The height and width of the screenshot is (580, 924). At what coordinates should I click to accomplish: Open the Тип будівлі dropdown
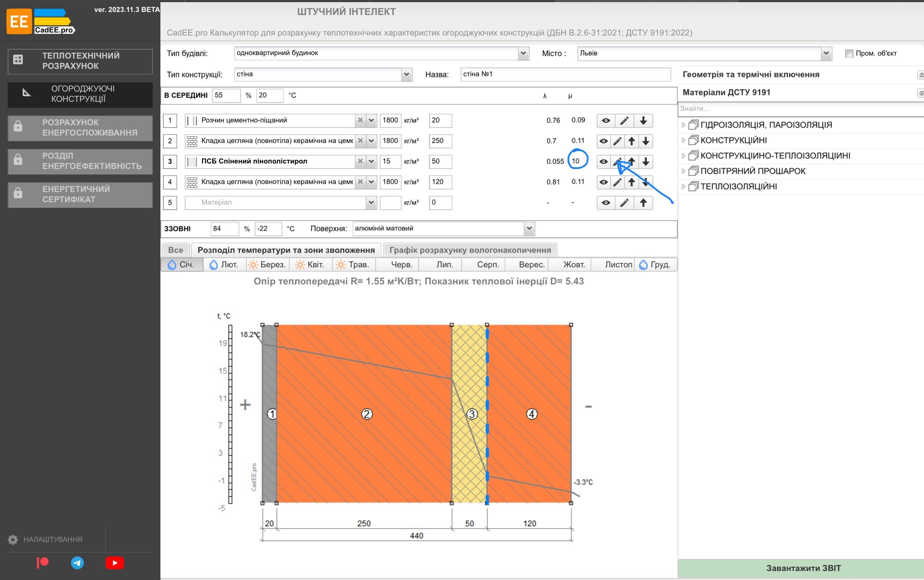pos(523,53)
